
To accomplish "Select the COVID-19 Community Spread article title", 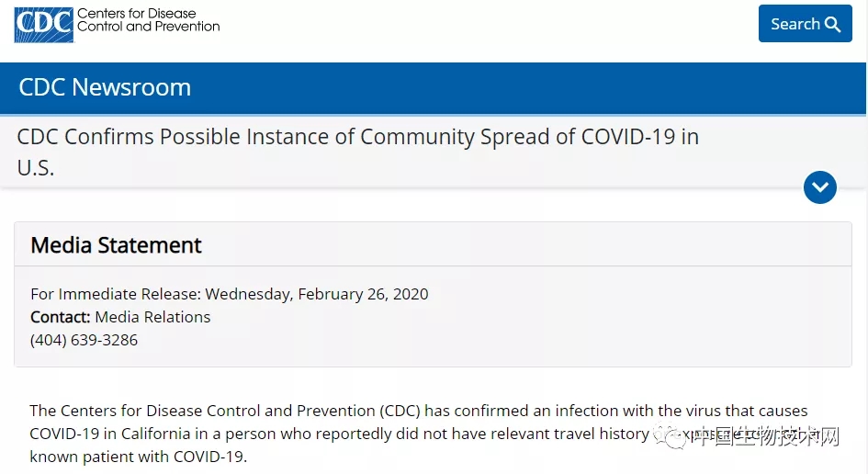I will click(x=357, y=152).
